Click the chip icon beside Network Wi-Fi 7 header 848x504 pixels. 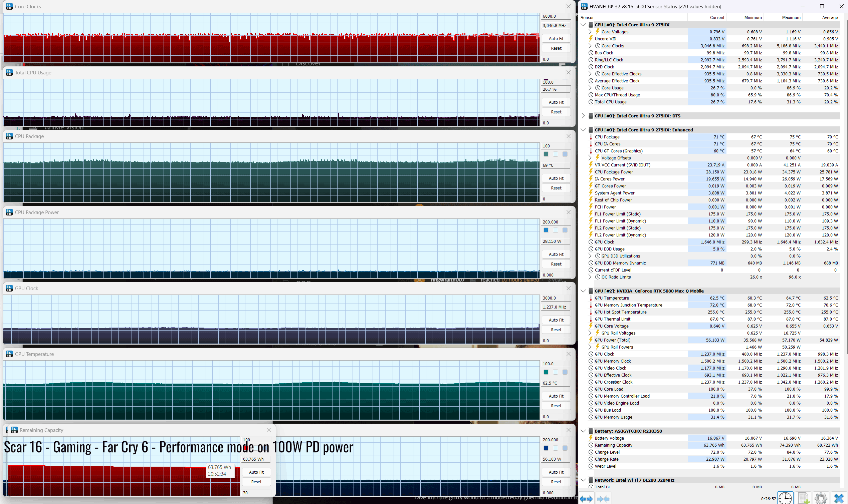[591, 480]
